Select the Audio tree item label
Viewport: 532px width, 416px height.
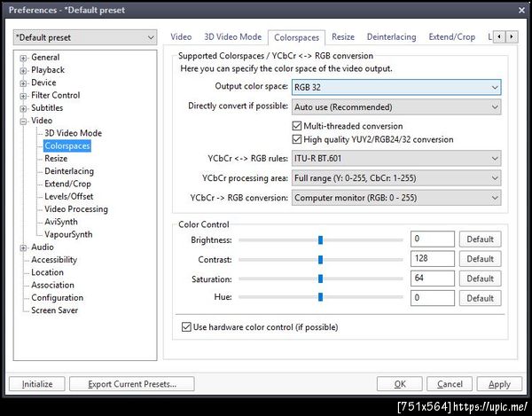tap(43, 247)
